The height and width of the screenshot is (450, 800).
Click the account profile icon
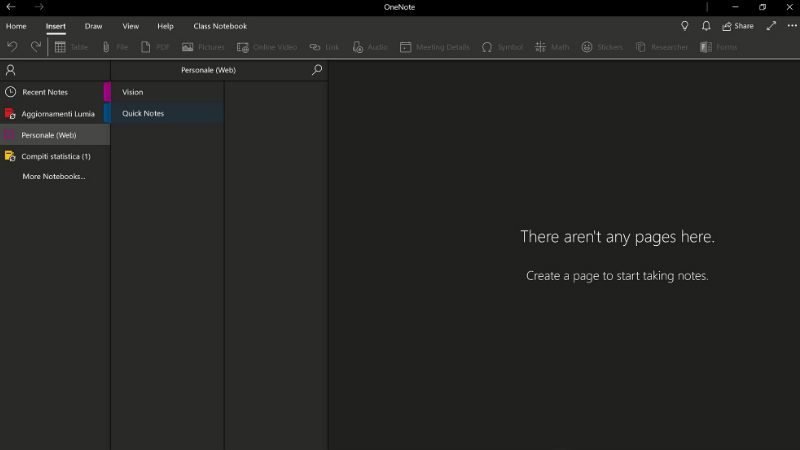point(11,70)
